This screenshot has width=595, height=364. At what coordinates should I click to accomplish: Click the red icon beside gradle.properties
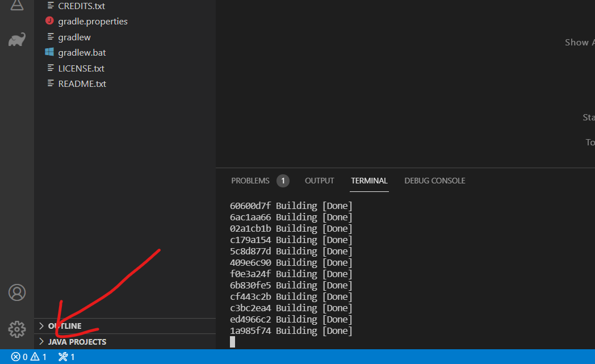(x=49, y=22)
